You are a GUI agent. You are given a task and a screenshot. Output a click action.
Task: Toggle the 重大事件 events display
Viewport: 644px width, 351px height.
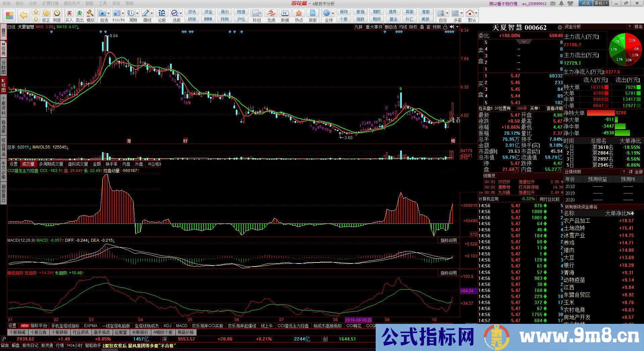[374, 27]
